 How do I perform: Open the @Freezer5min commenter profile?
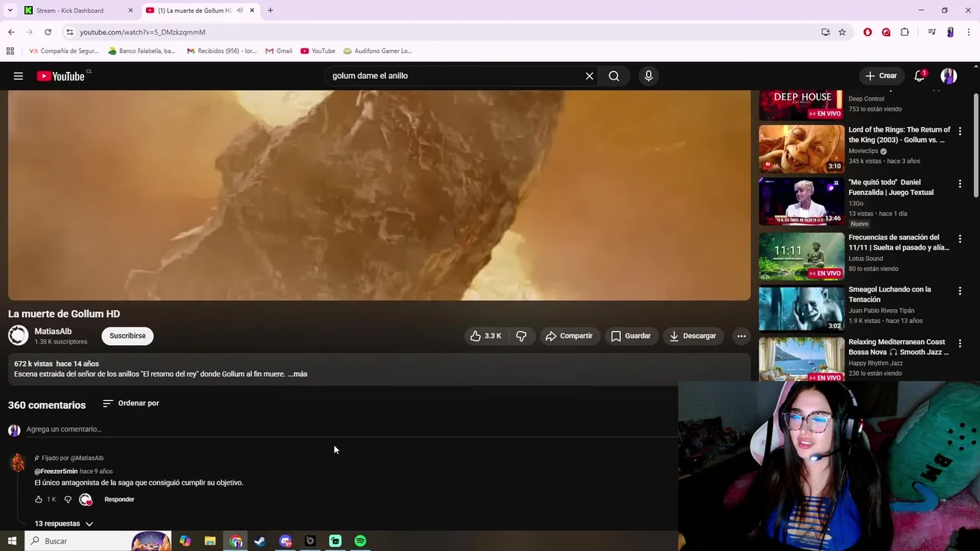point(56,471)
